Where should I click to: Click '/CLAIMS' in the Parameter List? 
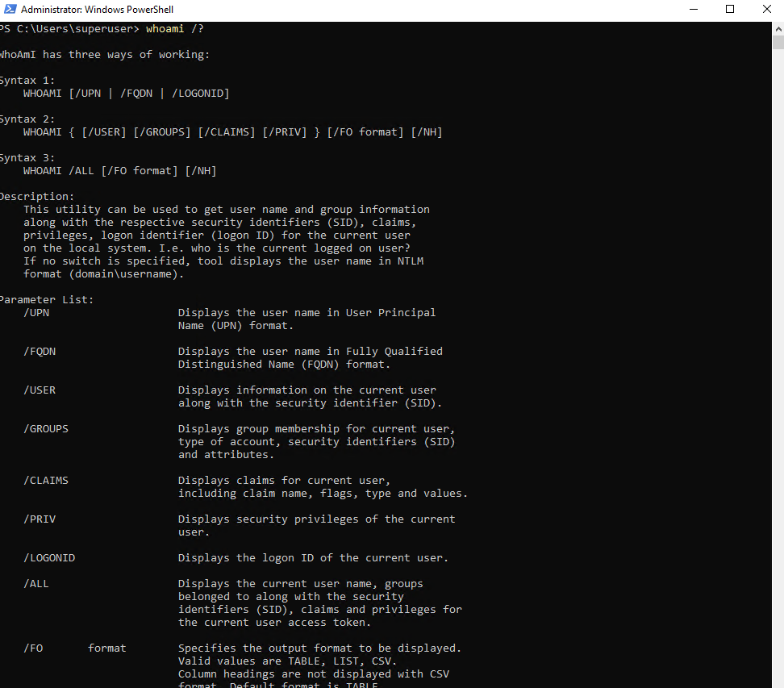click(46, 481)
